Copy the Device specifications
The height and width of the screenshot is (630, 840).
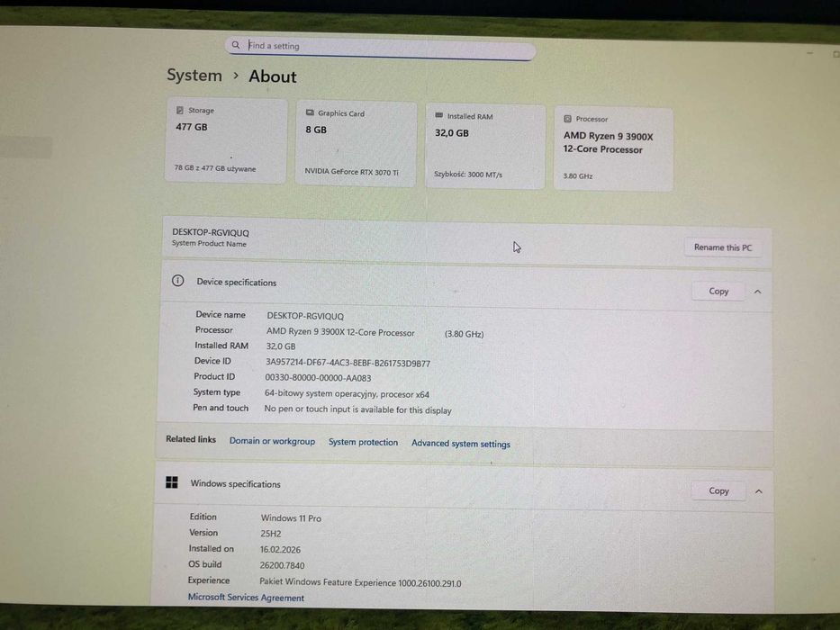[718, 292]
